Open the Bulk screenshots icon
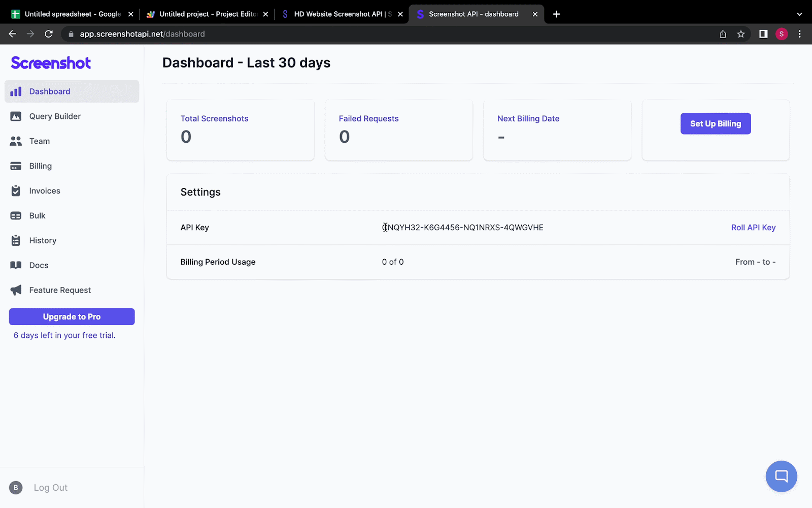The image size is (812, 508). 16,215
